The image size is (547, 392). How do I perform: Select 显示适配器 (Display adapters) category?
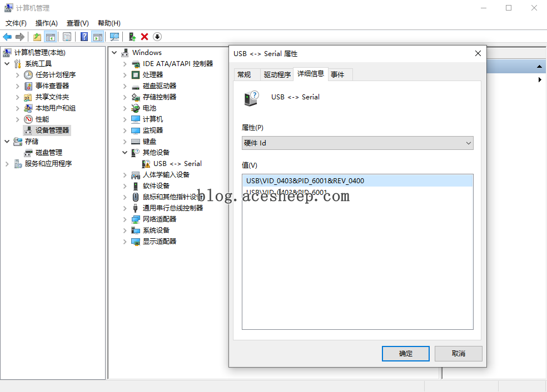(160, 242)
